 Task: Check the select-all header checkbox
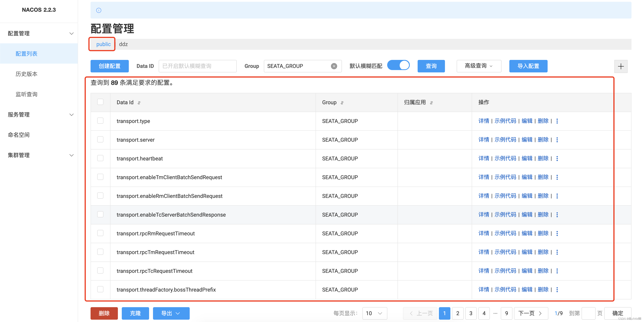[x=100, y=102]
